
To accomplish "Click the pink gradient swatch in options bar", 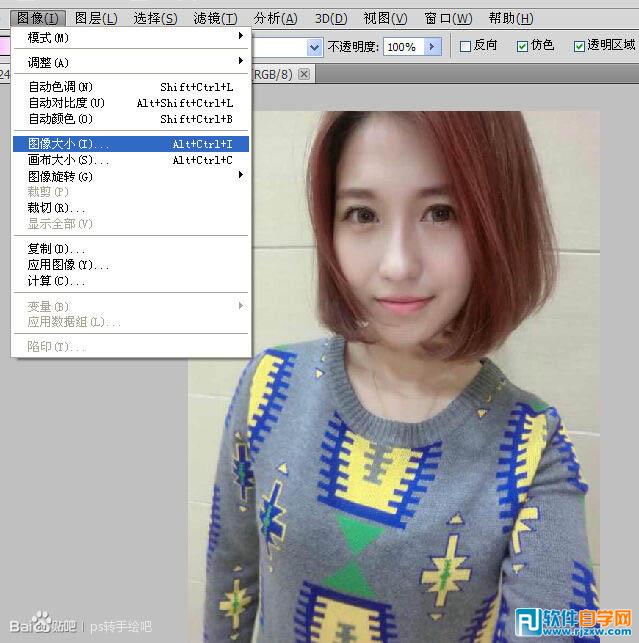I will point(5,46).
